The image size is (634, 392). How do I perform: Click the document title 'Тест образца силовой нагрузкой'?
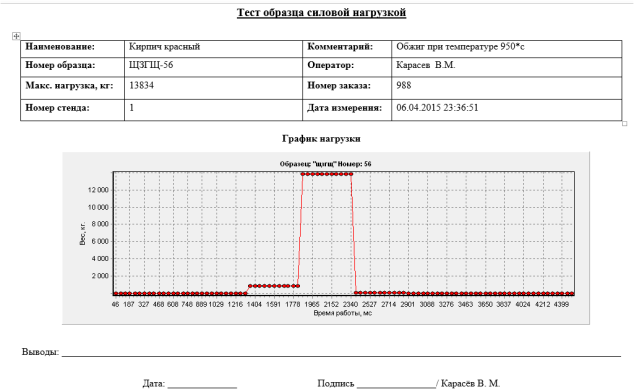321,13
